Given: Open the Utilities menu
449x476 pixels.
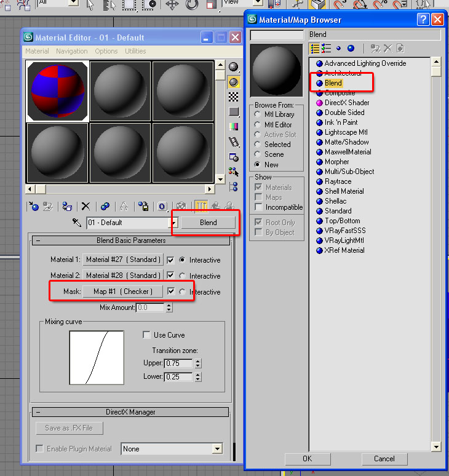Looking at the screenshot, I should coord(135,51).
